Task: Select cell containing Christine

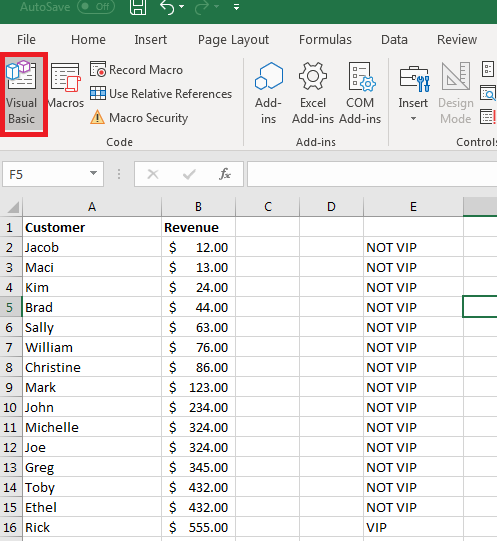Action: [92, 367]
